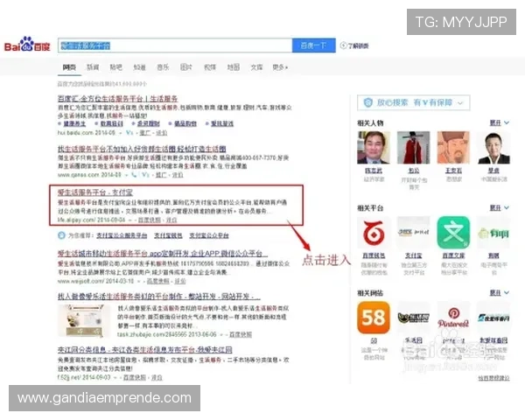Switch to the 网页 tab
Image resolution: width=525 pixels, height=420 pixels.
pyautogui.click(x=69, y=67)
